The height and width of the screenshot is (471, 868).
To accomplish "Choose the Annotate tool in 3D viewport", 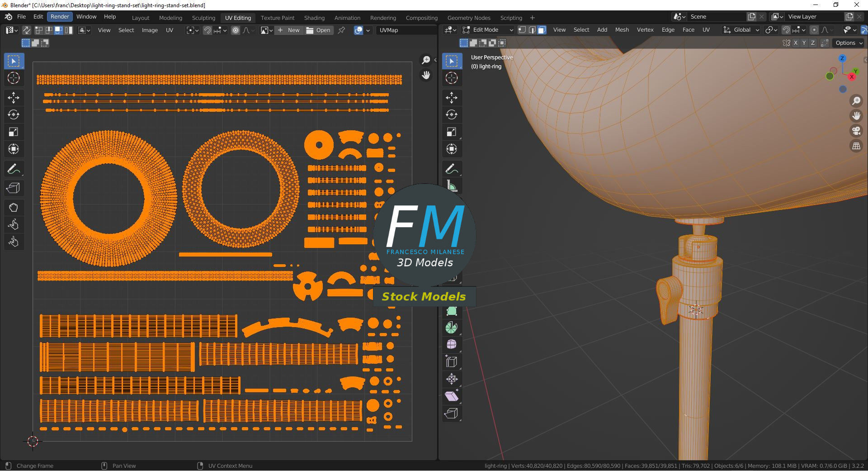I will [x=452, y=169].
